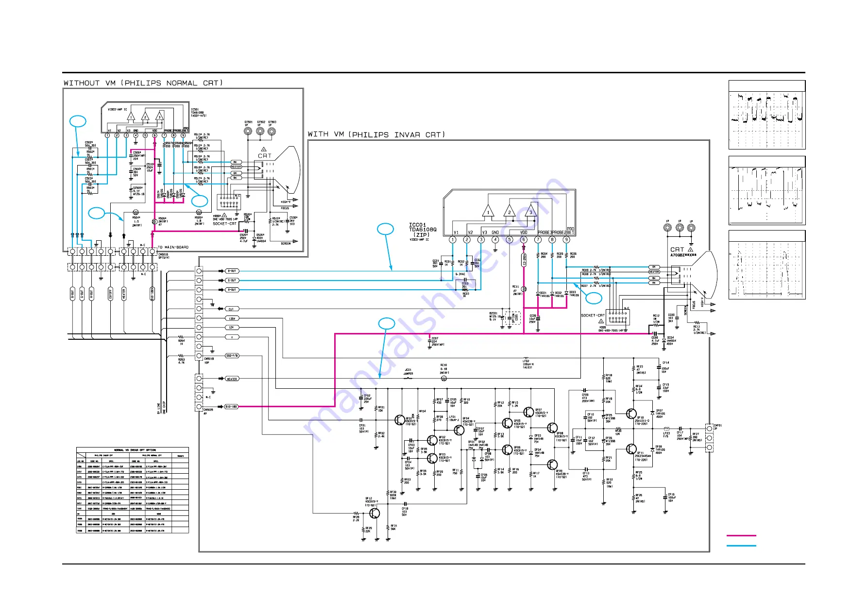Click the R-OUT pill label beside connector CN501B
Viewport: 868px width, 613px height.
(232, 290)
